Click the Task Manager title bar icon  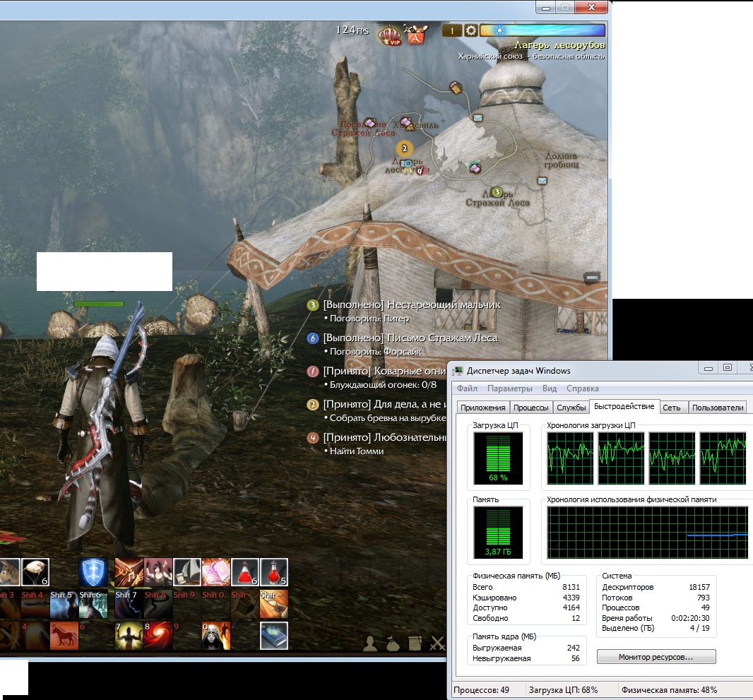coord(458,371)
